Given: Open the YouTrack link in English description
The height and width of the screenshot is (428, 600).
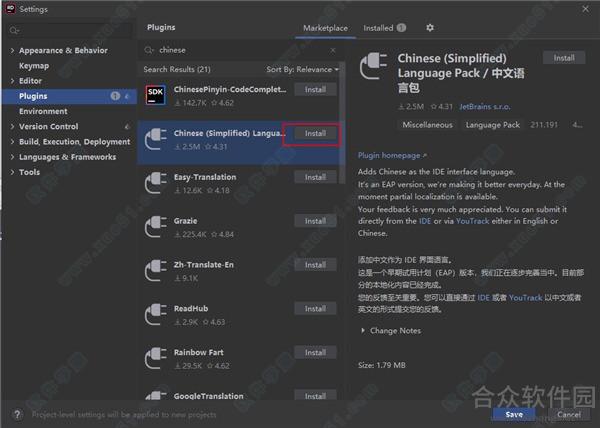Looking at the screenshot, I should [x=473, y=221].
